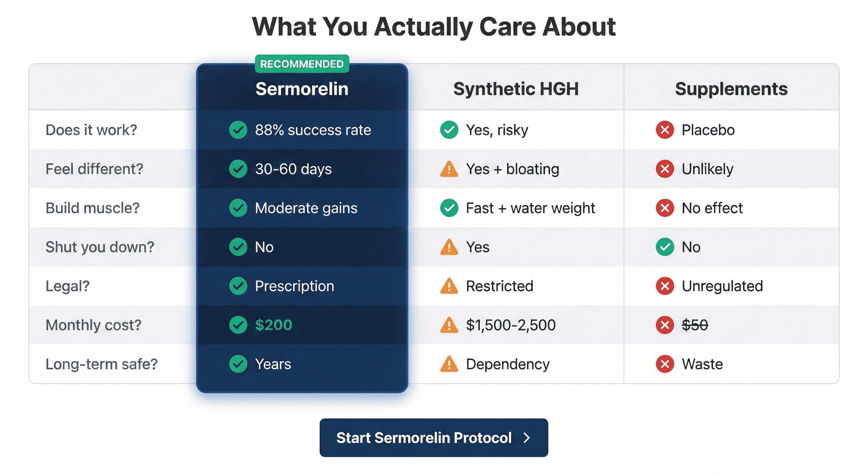Click the warning icon next to Dependency
Image resolution: width=868 pixels, height=473 pixels.
(x=449, y=364)
